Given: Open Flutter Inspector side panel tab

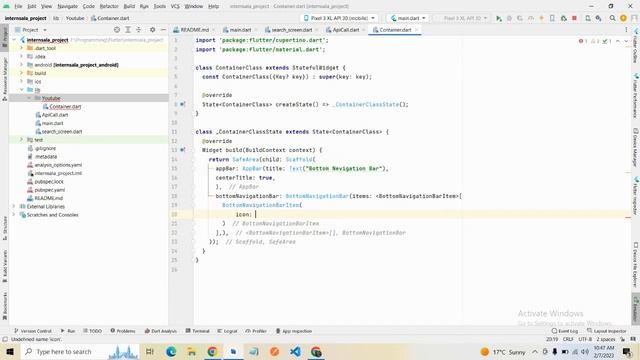Looking at the screenshot, I should (x=636, y=196).
